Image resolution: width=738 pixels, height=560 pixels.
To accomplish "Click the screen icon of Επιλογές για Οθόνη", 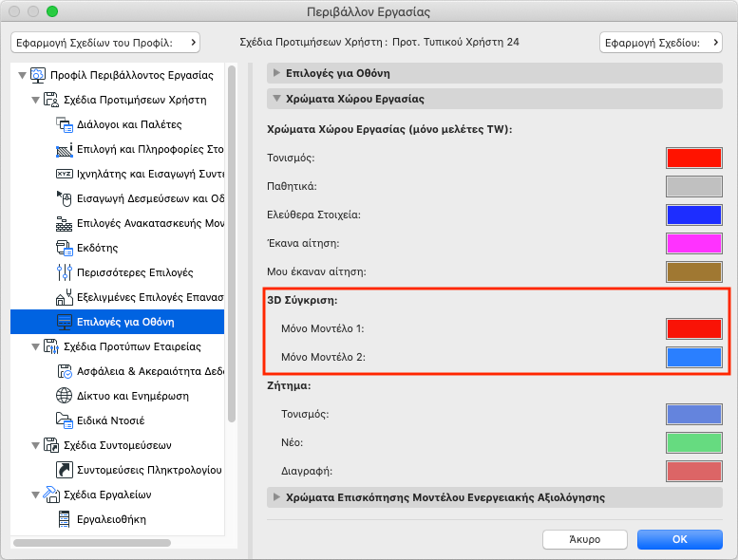I will 65,322.
